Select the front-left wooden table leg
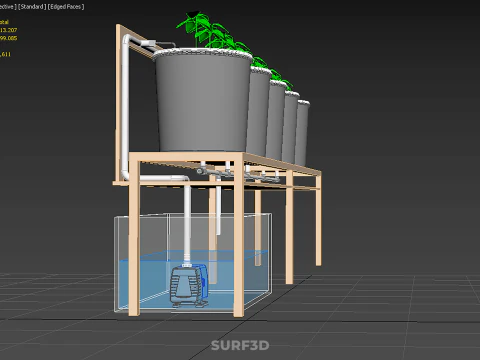 (134, 237)
